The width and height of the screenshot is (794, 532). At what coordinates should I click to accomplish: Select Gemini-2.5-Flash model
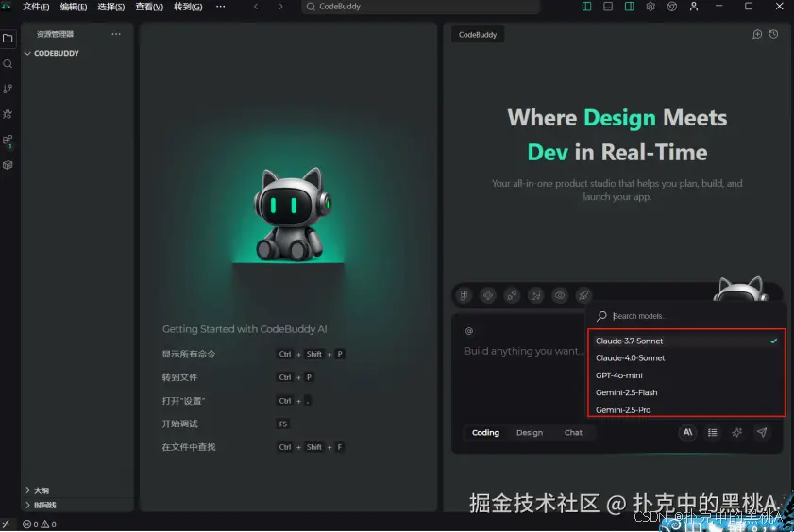(x=686, y=392)
